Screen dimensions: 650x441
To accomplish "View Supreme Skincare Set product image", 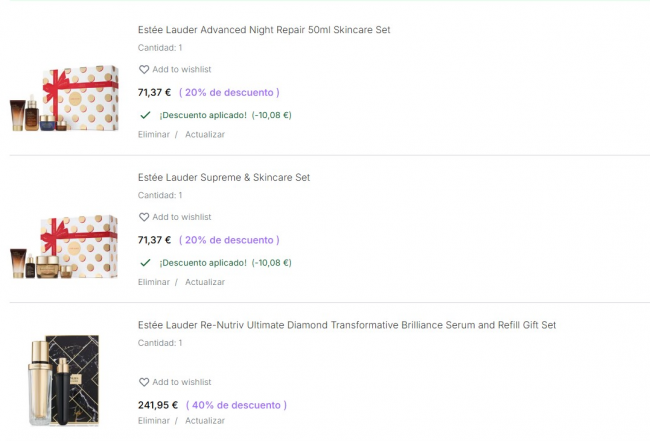I will (64, 246).
